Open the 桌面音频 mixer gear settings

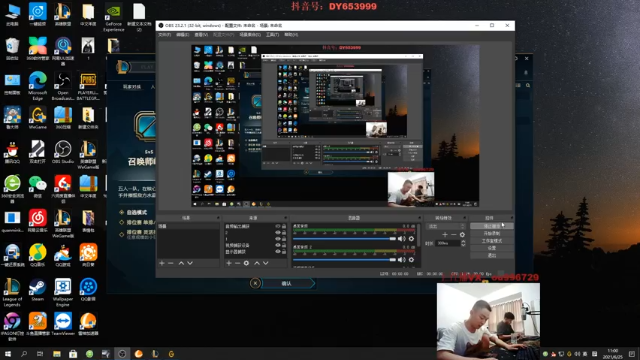pos(411,238)
